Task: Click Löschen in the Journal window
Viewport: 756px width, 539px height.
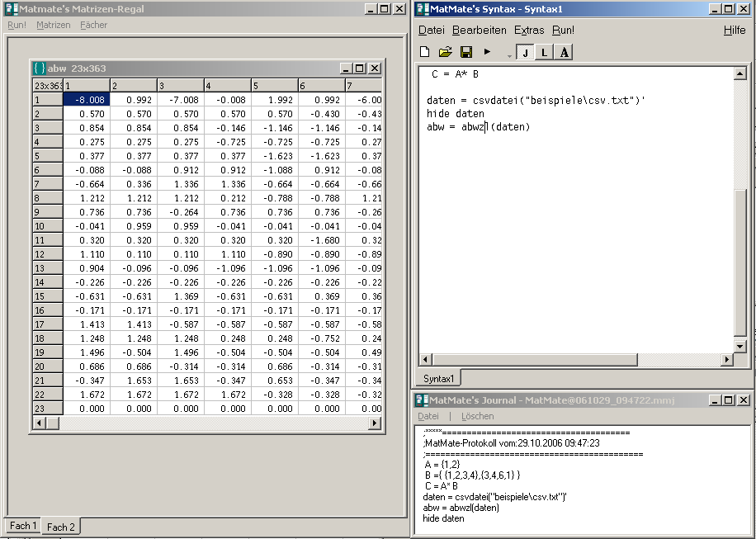Action: (x=477, y=417)
